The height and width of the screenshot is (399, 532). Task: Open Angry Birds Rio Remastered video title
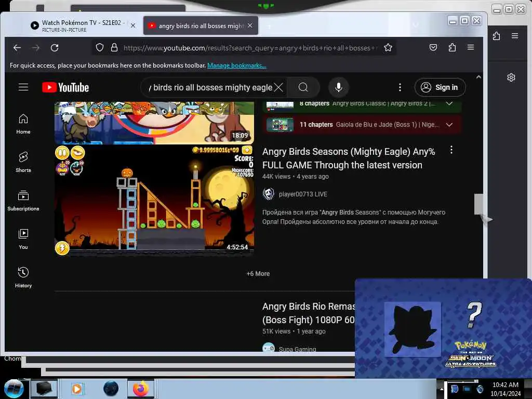(309, 313)
